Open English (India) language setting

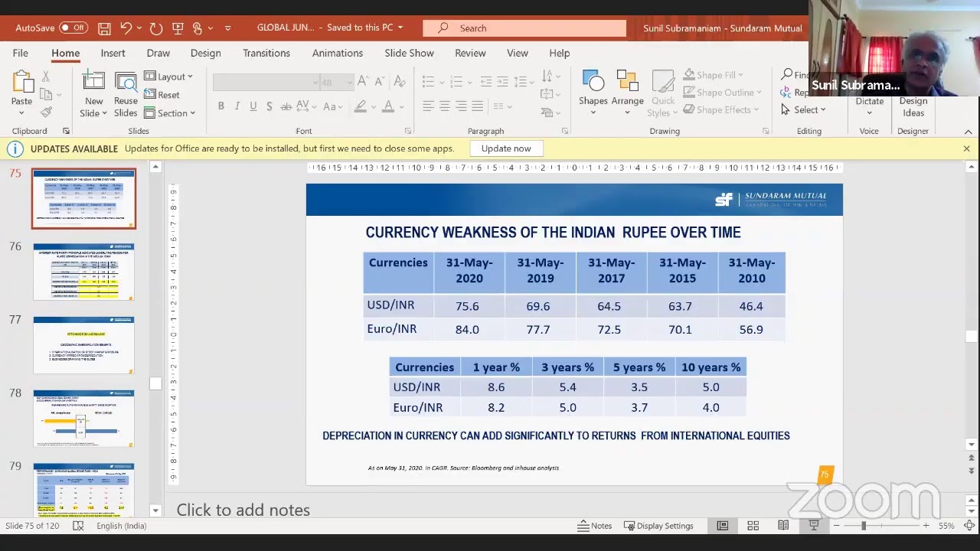tap(121, 526)
